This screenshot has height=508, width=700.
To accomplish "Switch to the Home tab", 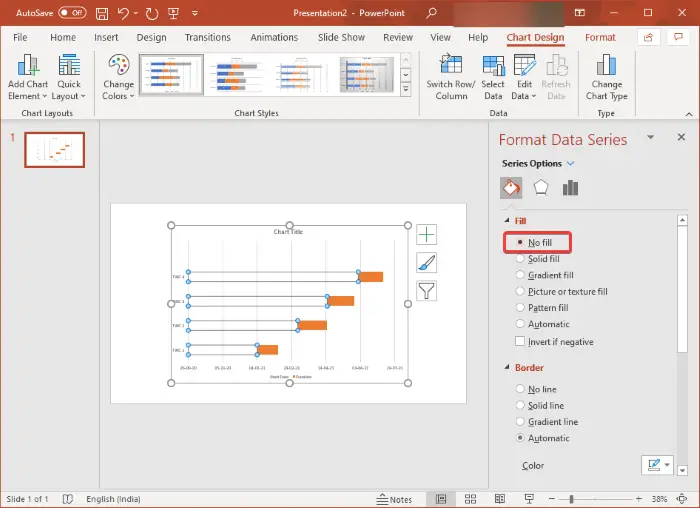I will click(x=63, y=37).
